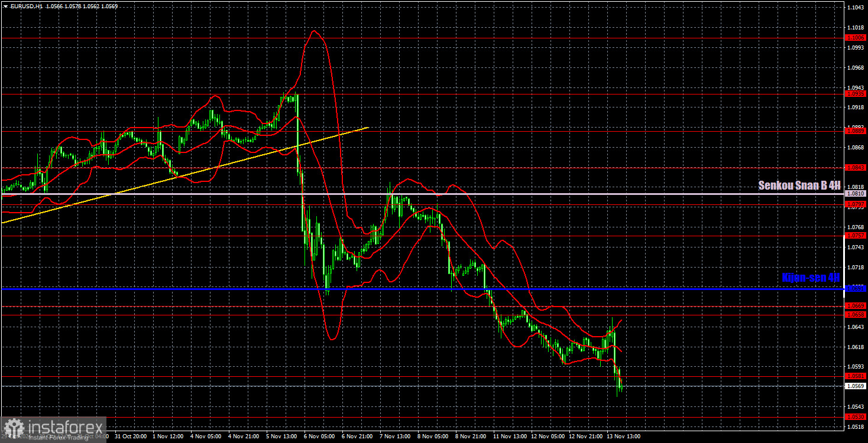Viewport: 868px width, 443px height.
Task: Click the red 1.0530 level price tag
Action: (856, 417)
